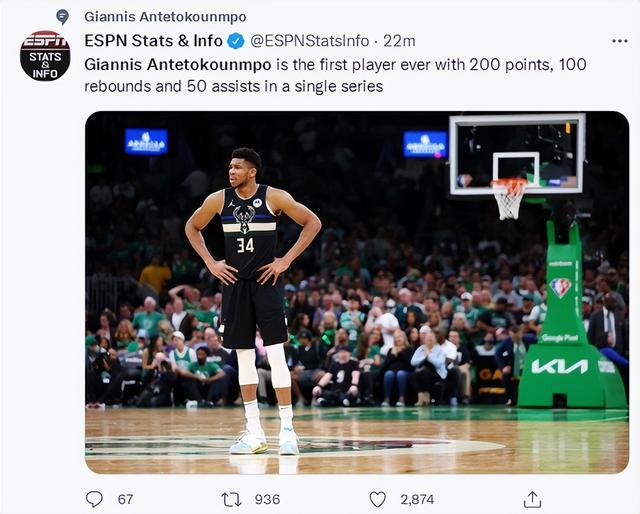Click the reply speech bubble icon
Viewport: 640px width, 514px height.
(x=94, y=498)
